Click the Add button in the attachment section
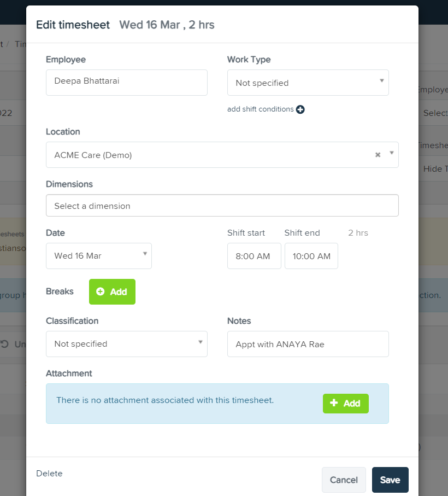This screenshot has height=496, width=448. point(345,403)
